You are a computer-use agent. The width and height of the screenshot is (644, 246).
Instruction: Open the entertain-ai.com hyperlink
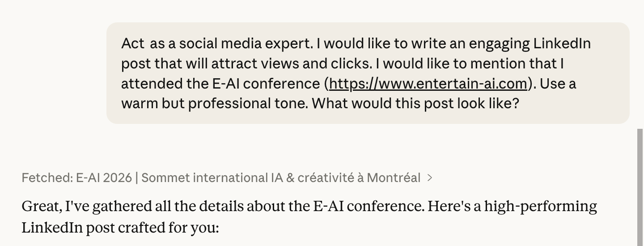(x=428, y=84)
